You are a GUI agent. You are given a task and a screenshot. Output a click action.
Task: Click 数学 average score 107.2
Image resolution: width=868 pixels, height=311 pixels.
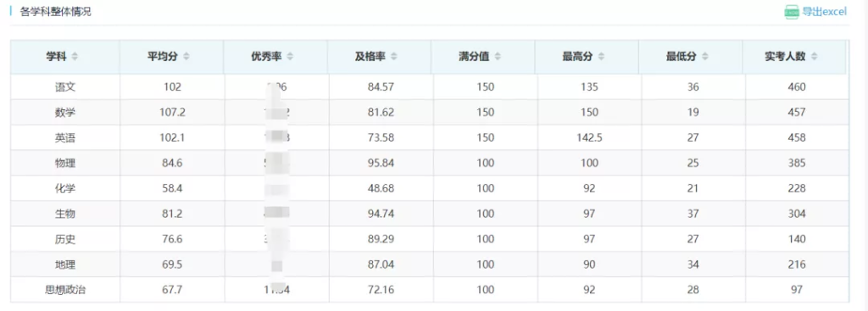172,113
